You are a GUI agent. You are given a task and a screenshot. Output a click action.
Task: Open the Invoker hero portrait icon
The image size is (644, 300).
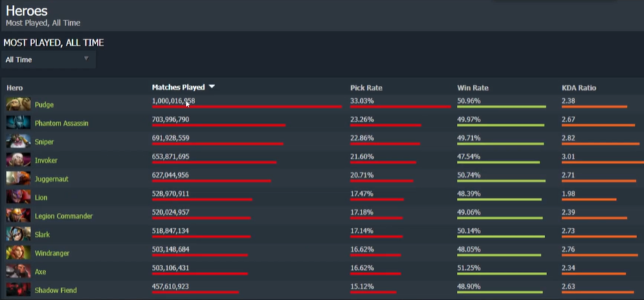[x=18, y=160]
